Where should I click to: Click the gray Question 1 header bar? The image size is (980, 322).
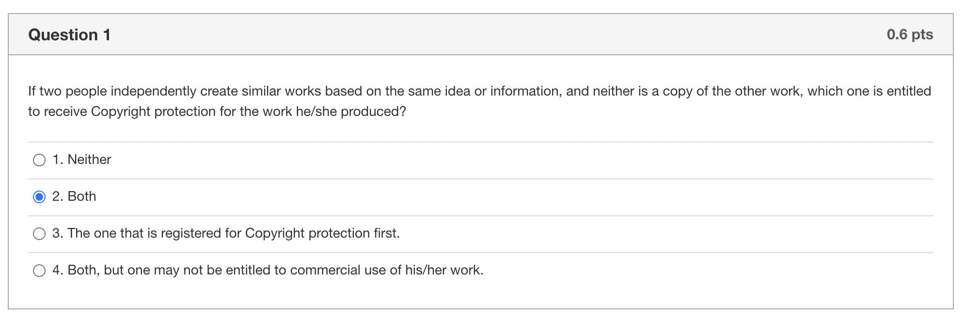485,34
